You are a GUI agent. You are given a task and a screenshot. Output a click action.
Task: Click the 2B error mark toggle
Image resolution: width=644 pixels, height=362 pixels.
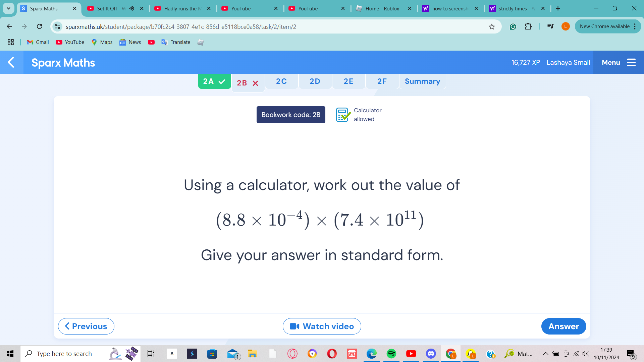tap(247, 81)
